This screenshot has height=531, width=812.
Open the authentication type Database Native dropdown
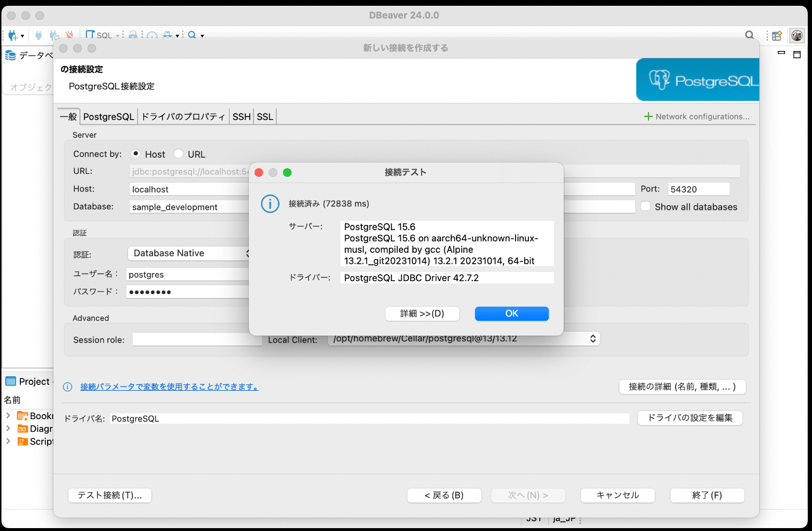[x=190, y=253]
